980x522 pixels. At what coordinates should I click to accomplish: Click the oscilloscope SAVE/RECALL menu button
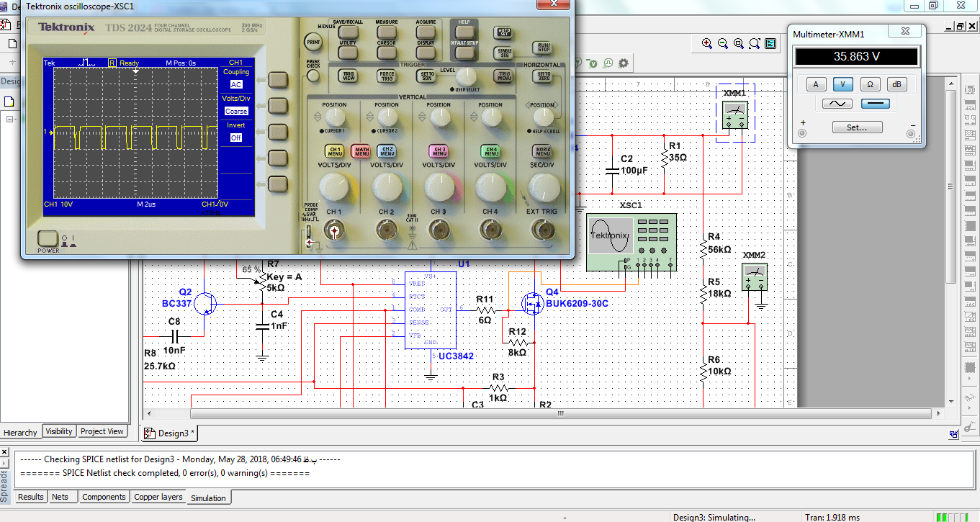pos(349,32)
